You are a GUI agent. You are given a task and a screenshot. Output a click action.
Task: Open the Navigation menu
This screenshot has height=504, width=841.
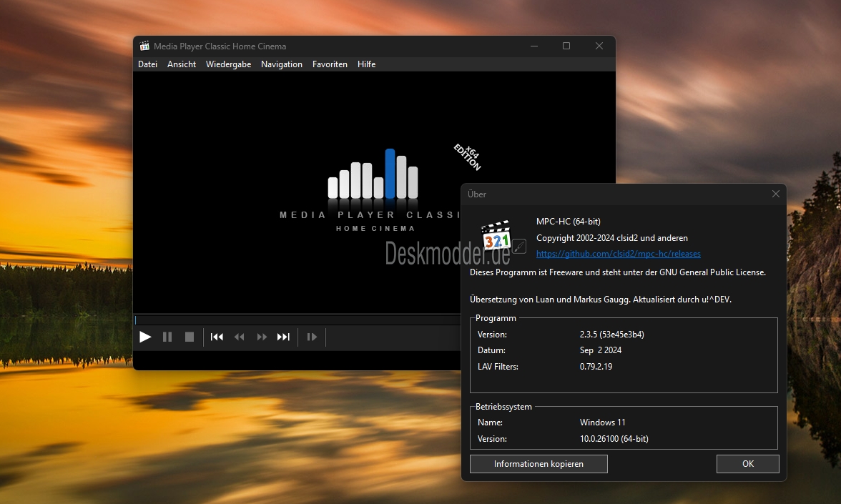282,64
